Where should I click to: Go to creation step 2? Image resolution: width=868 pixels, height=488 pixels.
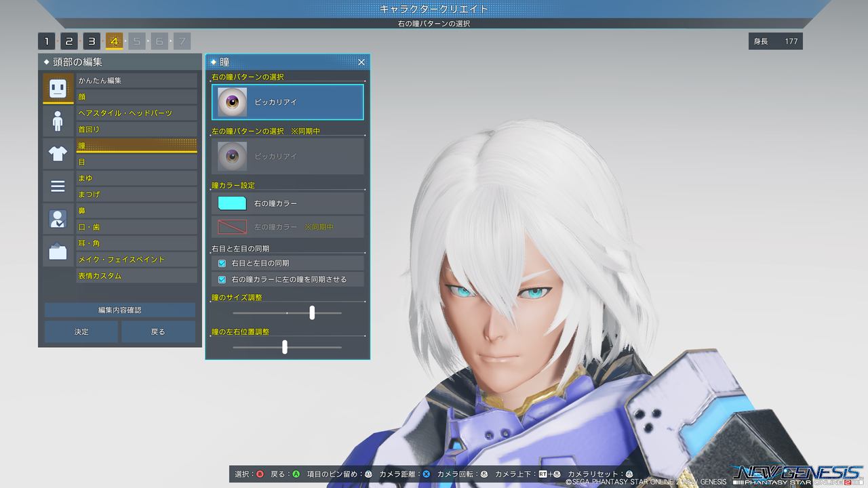(68, 41)
